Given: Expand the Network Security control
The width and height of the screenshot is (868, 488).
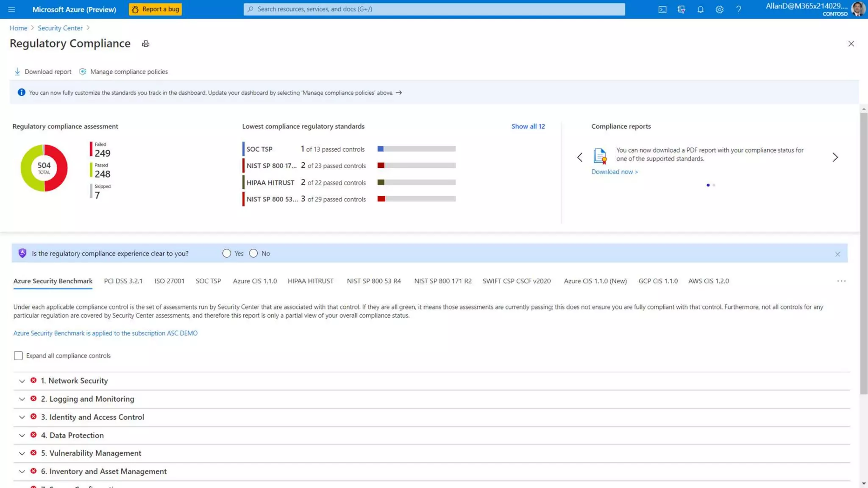Looking at the screenshot, I should pos(22,381).
